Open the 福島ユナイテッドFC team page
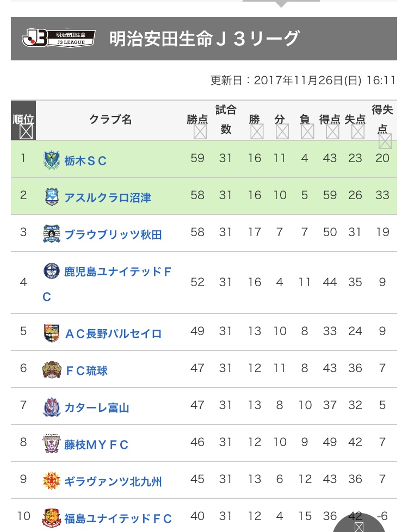The width and height of the screenshot is (408, 532). [118, 518]
